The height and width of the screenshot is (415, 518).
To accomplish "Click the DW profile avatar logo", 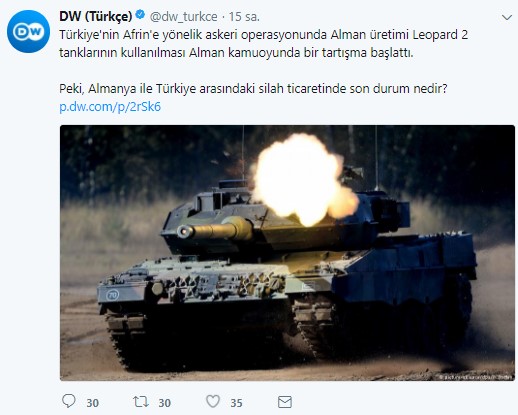I will [x=28, y=31].
